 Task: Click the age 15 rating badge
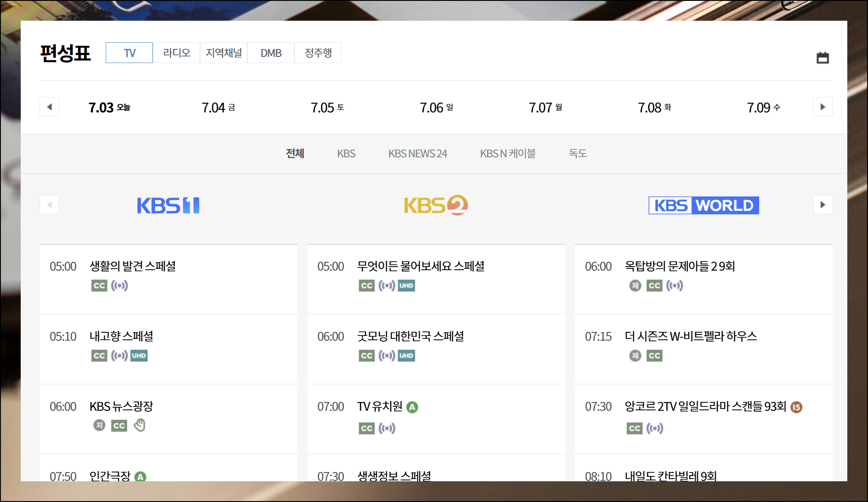click(796, 407)
